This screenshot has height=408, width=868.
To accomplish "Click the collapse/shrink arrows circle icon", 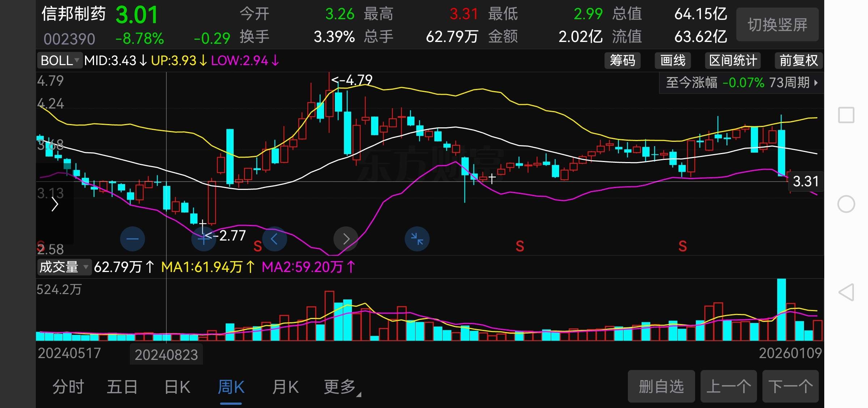I will 417,239.
